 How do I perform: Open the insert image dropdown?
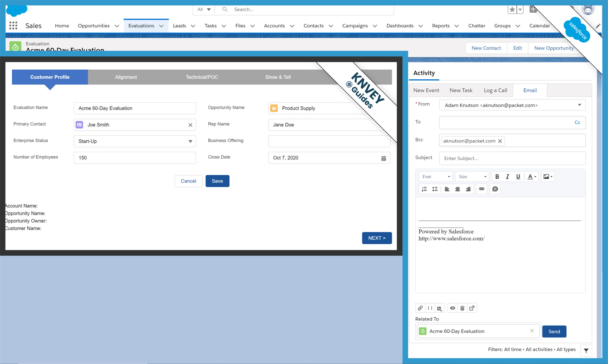pyautogui.click(x=548, y=177)
